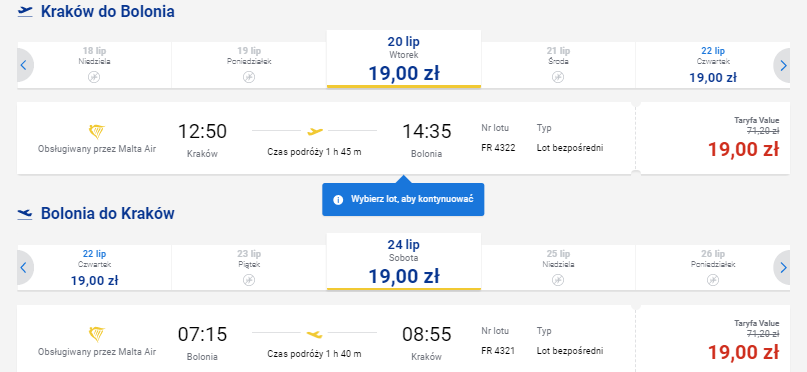Select the 22 lip Czwartek outbound date tab
Viewport: 807px width, 372px height.
tap(713, 65)
